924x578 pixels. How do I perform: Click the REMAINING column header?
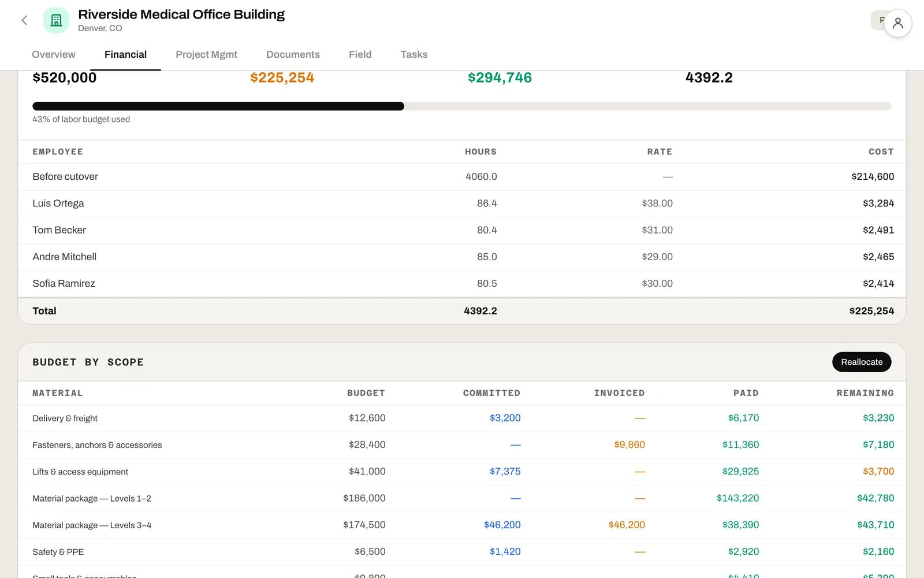pos(865,393)
